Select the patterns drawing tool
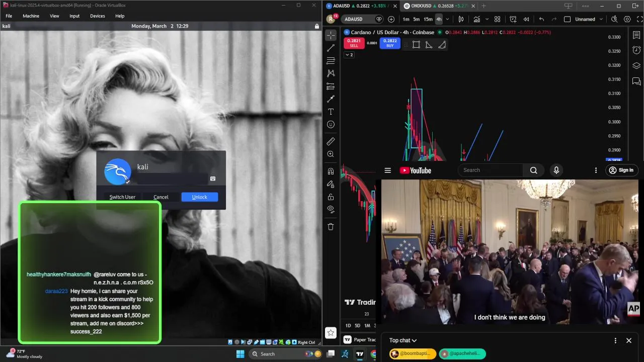The height and width of the screenshot is (362, 644). [331, 73]
